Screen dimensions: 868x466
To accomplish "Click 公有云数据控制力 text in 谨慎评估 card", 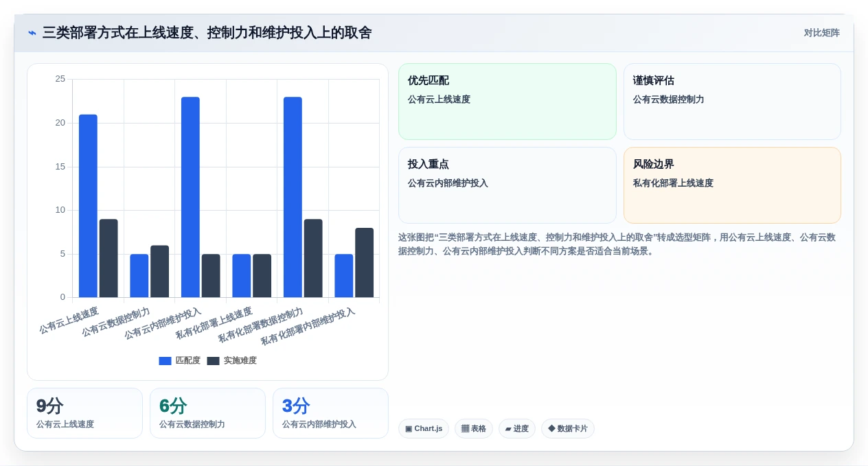I will pyautogui.click(x=668, y=100).
